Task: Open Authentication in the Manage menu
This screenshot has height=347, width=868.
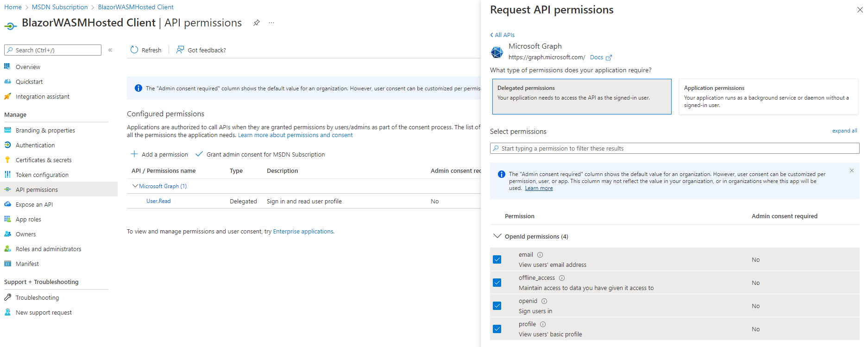Action: 35,145
